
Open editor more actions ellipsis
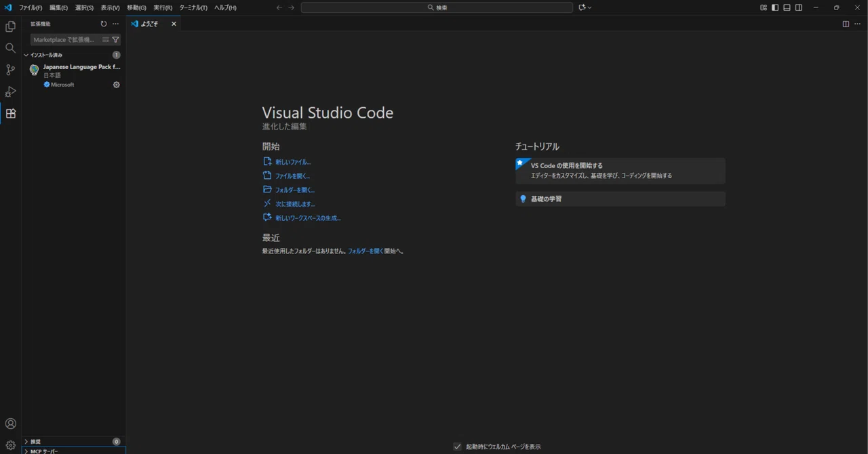coord(857,24)
